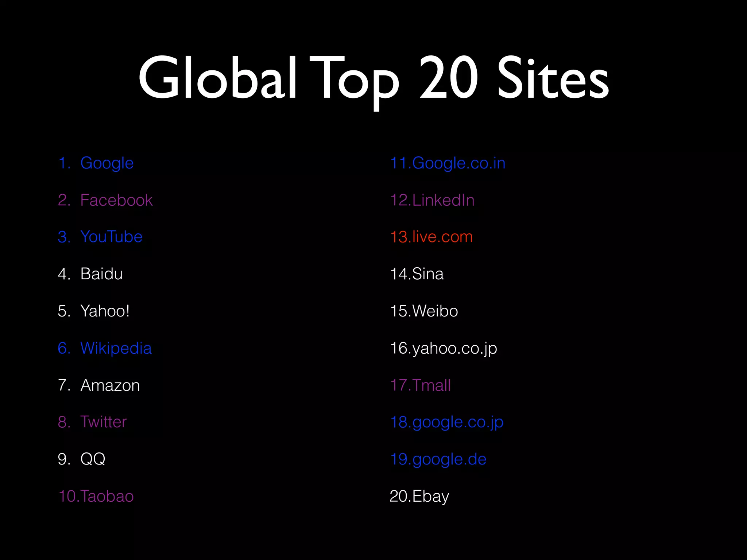Click the "7. Amazon" row
The image size is (747, 560).
99,385
